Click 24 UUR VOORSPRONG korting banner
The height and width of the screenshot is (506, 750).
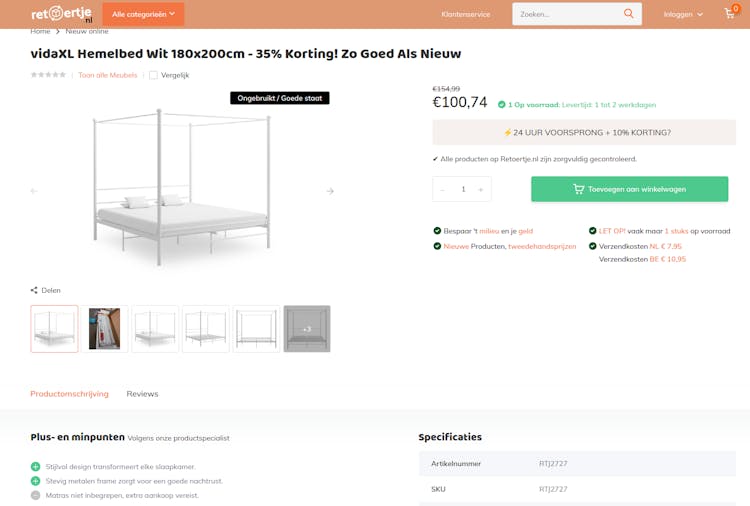[x=584, y=132]
